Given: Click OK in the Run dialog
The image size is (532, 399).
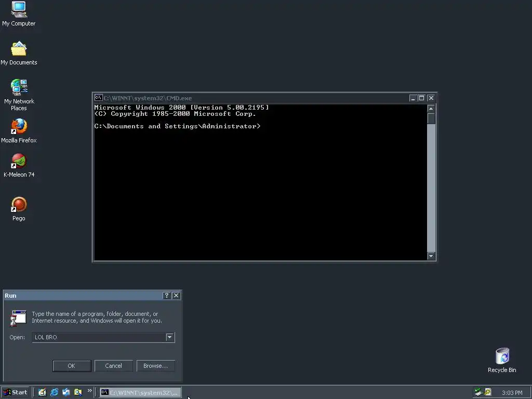Looking at the screenshot, I should (72, 366).
